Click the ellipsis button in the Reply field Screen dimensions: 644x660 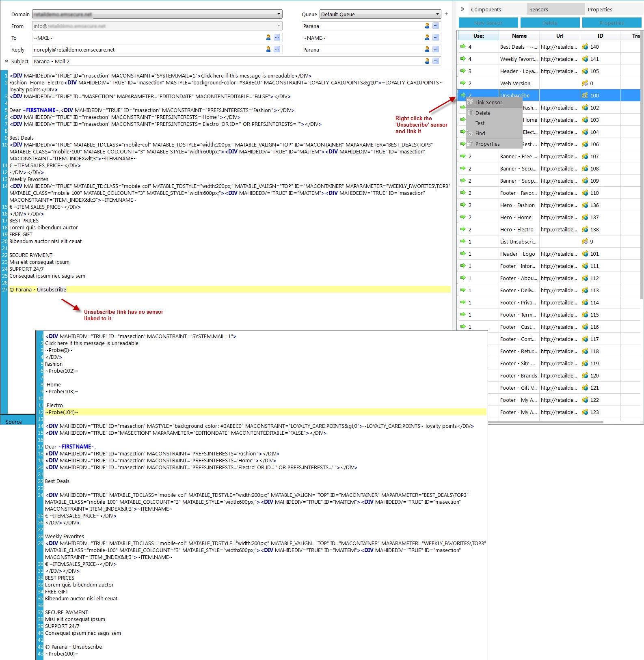(277, 50)
